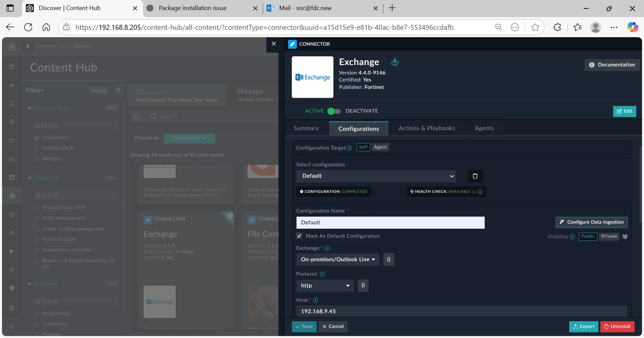This screenshot has width=644, height=338.
Task: Click the Edit connector button
Action: pos(625,111)
